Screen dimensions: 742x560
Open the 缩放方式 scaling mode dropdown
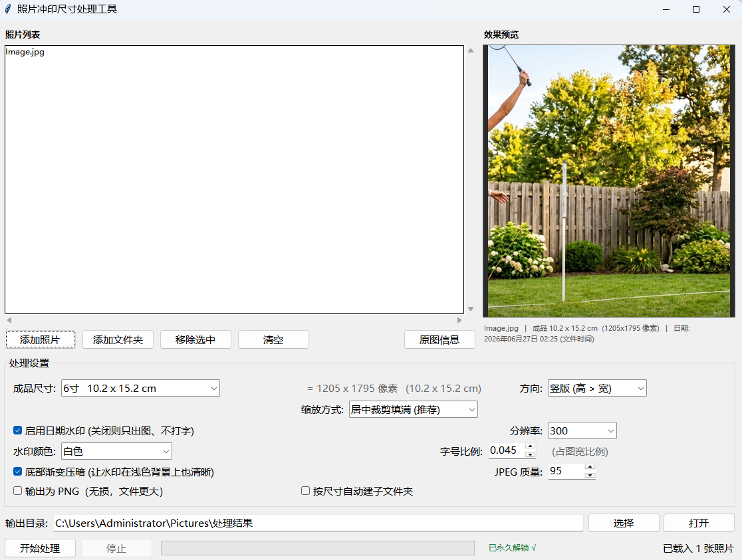click(x=413, y=410)
